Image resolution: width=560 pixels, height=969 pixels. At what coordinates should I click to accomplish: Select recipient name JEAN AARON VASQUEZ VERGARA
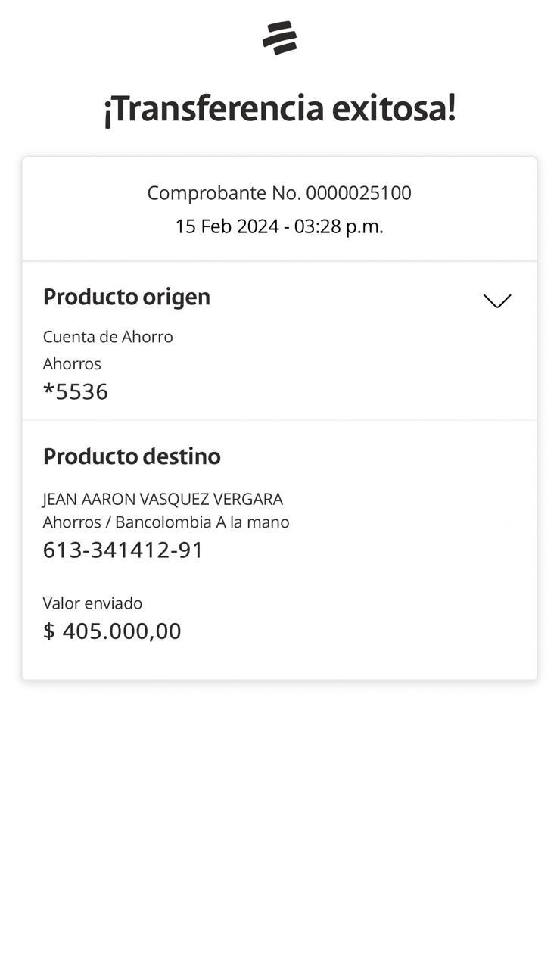[163, 500]
